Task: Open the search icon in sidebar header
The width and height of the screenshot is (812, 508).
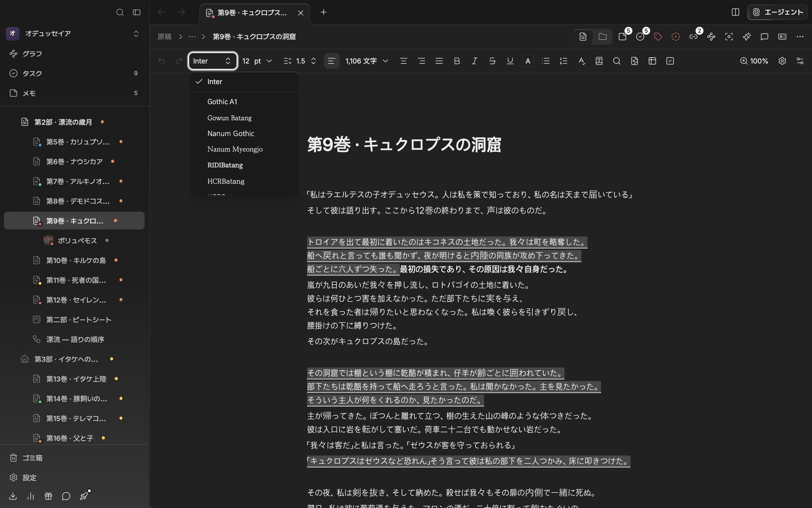Action: pyautogui.click(x=120, y=12)
